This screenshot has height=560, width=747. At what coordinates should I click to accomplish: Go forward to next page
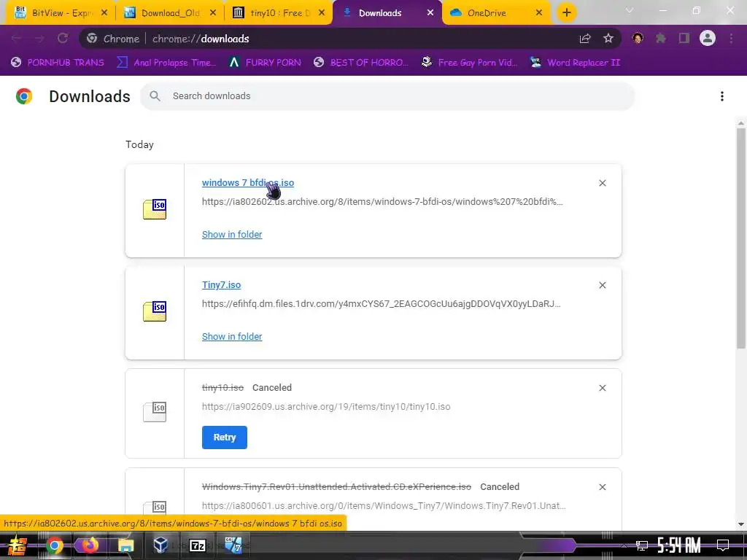point(39,38)
